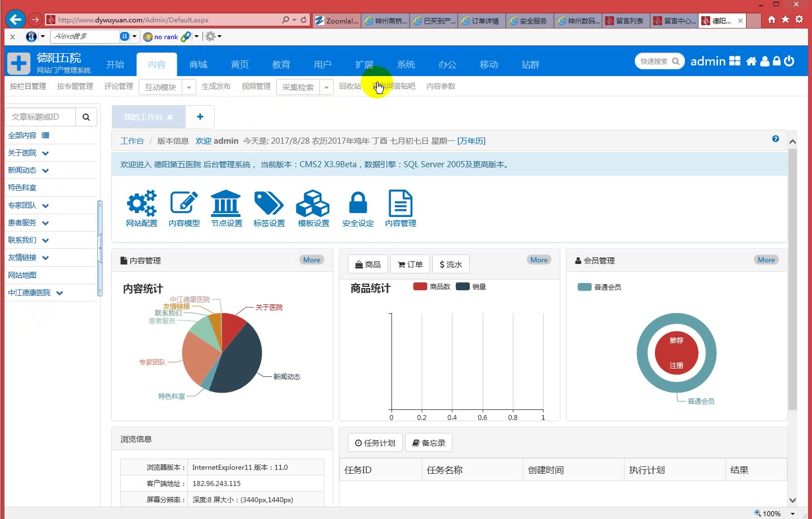
Task: Click the power/logout icon top right
Action: click(789, 62)
